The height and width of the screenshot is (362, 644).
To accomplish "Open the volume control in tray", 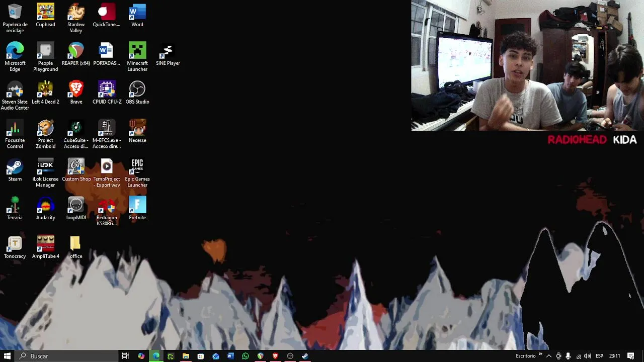I will (x=588, y=356).
